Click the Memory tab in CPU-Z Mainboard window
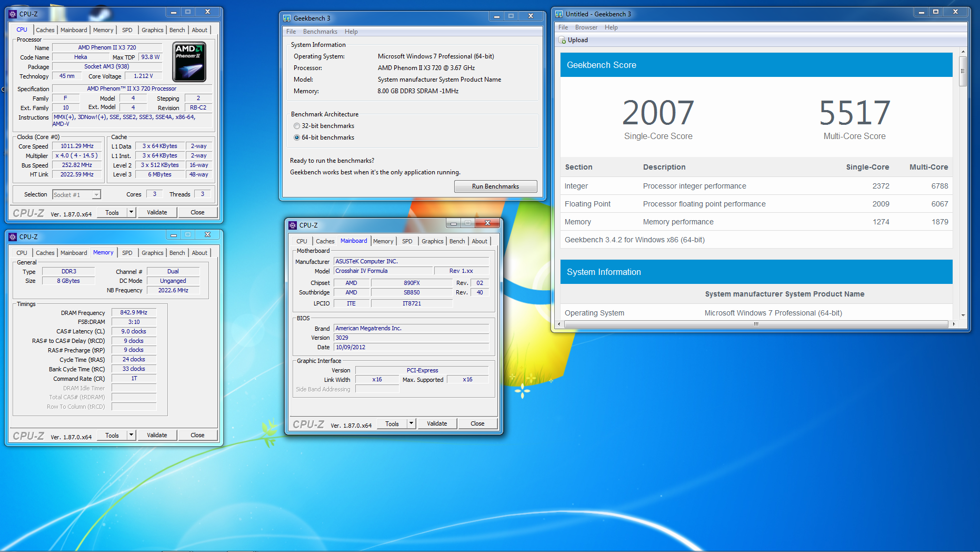 (x=383, y=241)
